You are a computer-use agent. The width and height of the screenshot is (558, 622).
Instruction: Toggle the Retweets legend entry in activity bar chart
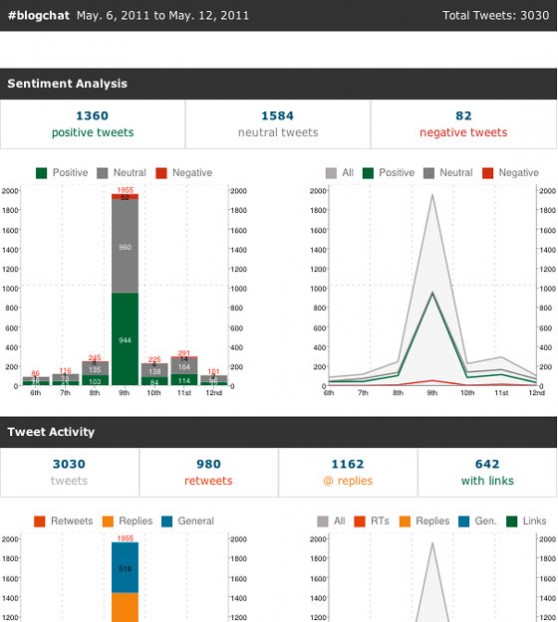63,521
